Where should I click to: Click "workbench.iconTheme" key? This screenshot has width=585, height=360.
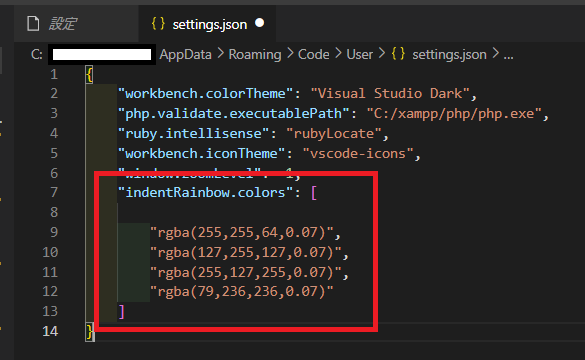pos(201,154)
